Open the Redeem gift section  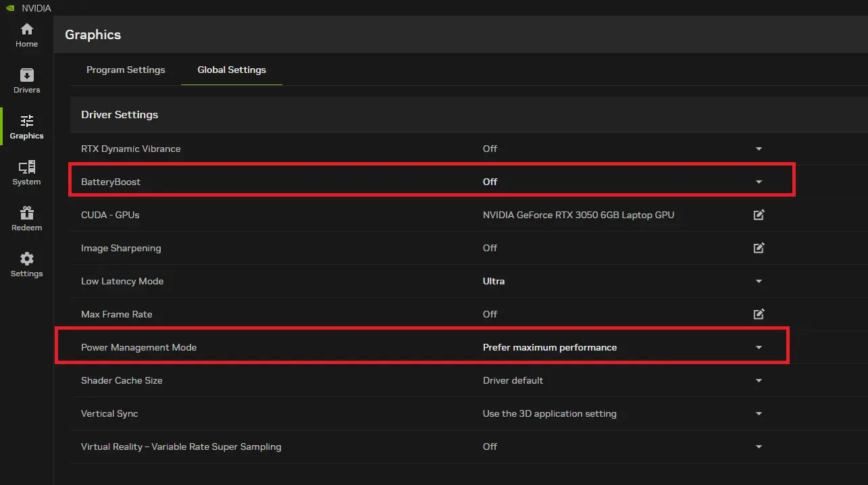pos(26,219)
